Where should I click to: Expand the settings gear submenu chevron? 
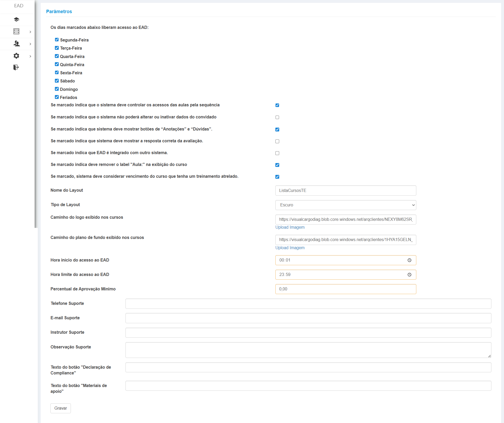point(30,56)
